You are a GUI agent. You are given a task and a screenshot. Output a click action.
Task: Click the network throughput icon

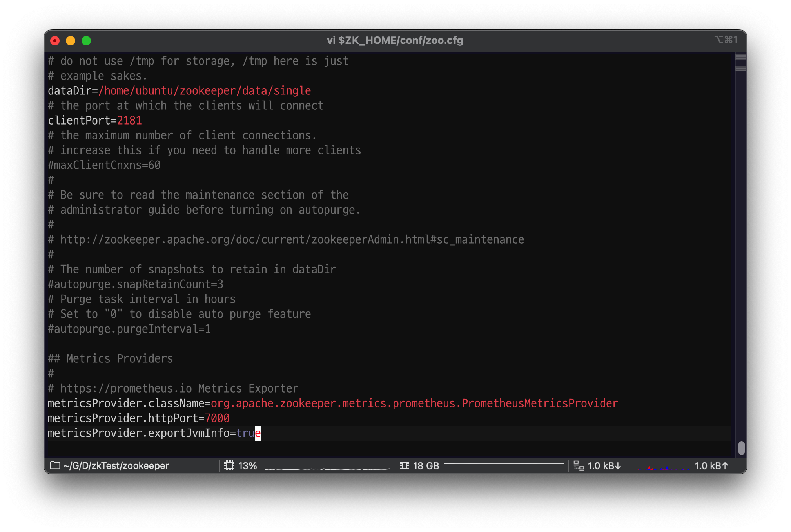579,465
